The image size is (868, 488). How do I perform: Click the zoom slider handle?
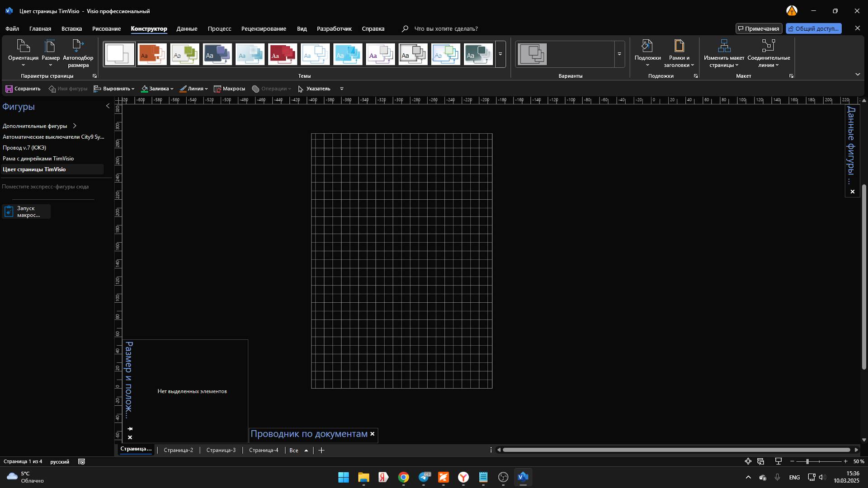click(x=807, y=461)
